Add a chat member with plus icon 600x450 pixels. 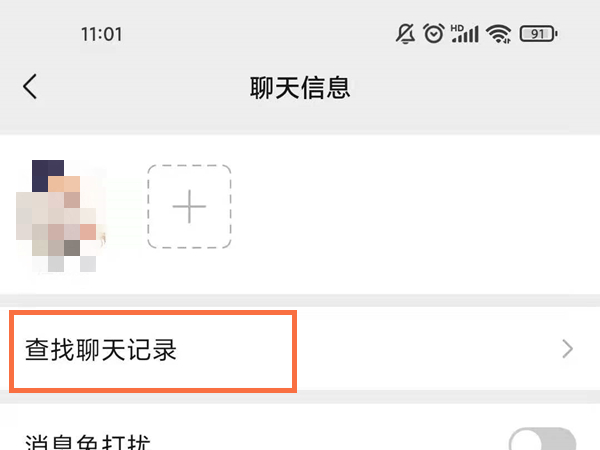(189, 207)
